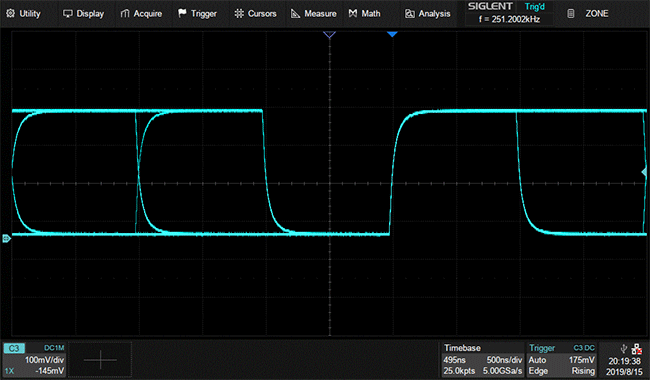Click the Cursors crosshair icon
650x380 pixels.
pyautogui.click(x=239, y=14)
